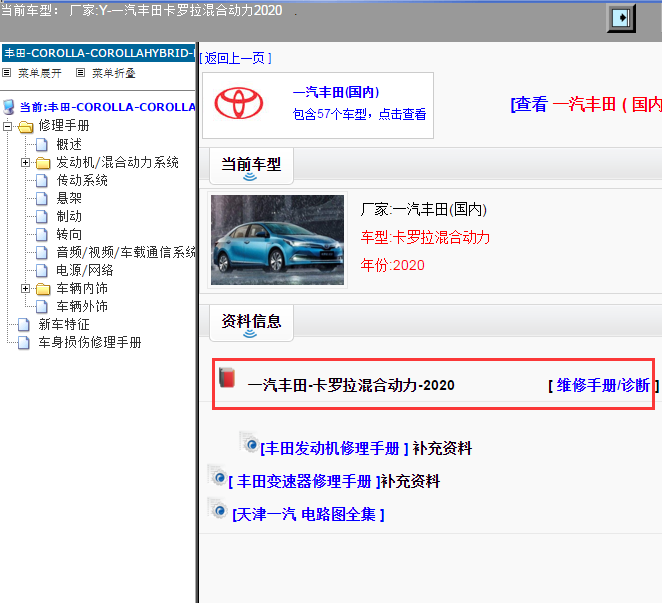Click the Toyota logo image

(x=239, y=103)
